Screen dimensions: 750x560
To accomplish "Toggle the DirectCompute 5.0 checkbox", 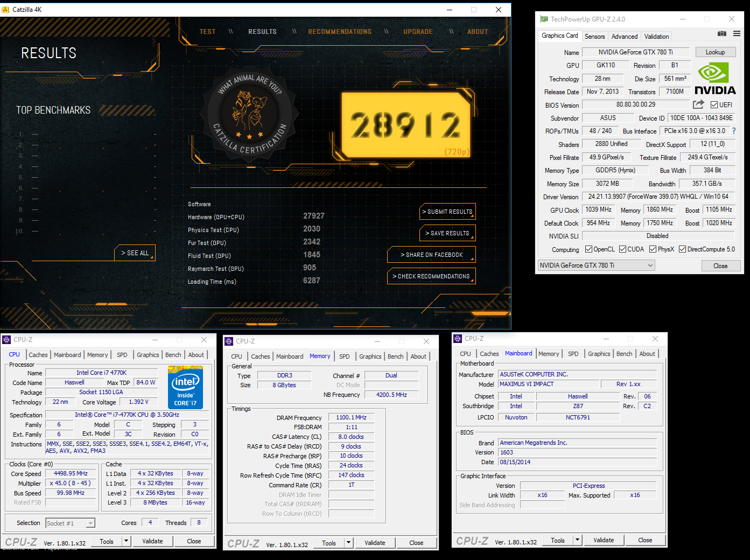I will (x=682, y=249).
